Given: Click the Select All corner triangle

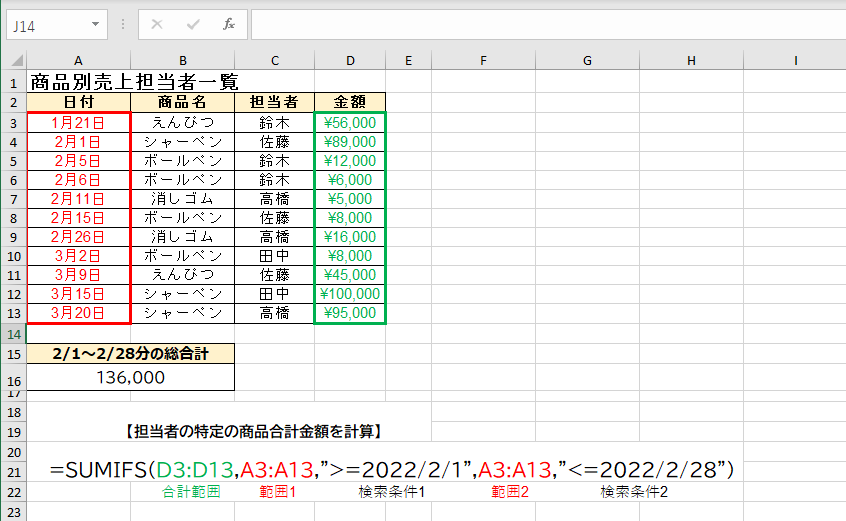Looking at the screenshot, I should tap(15, 61).
